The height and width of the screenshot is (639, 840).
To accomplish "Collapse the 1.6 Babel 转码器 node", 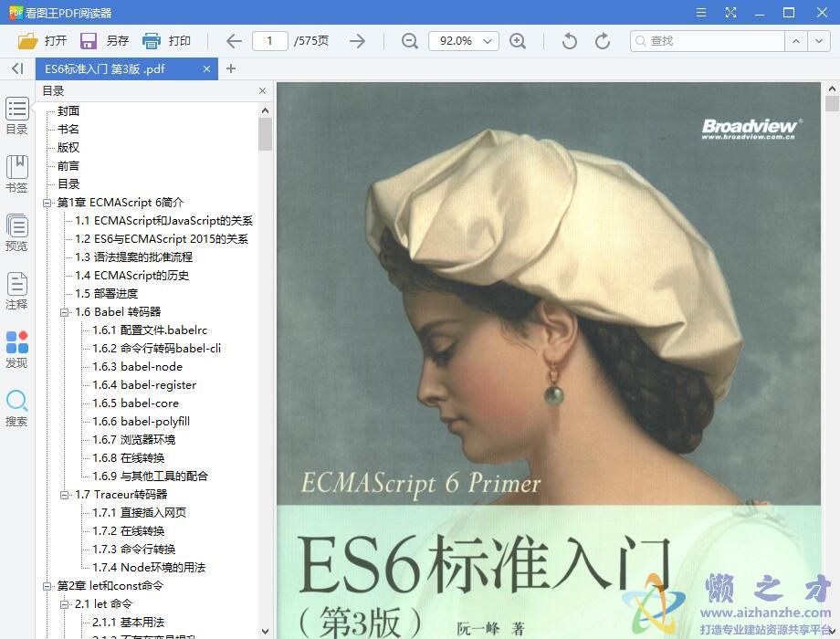I will [x=64, y=312].
